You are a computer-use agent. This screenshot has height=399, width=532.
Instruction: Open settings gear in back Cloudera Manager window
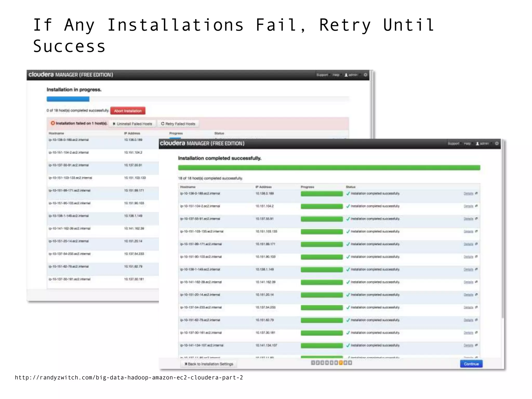[x=365, y=75]
